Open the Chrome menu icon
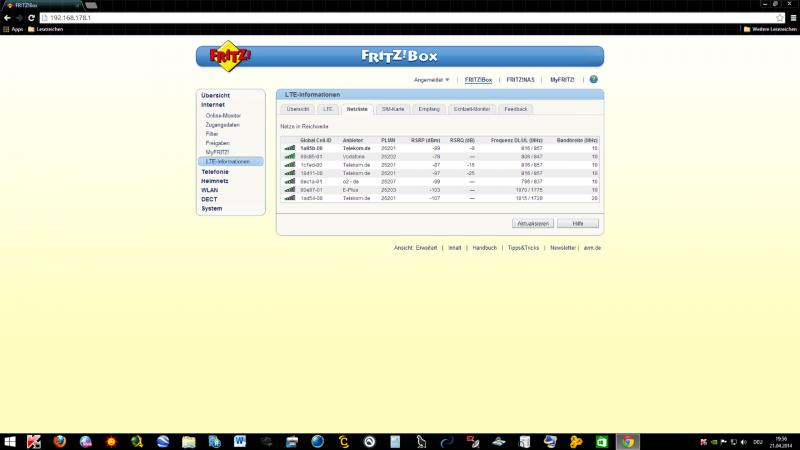 pyautogui.click(x=793, y=18)
